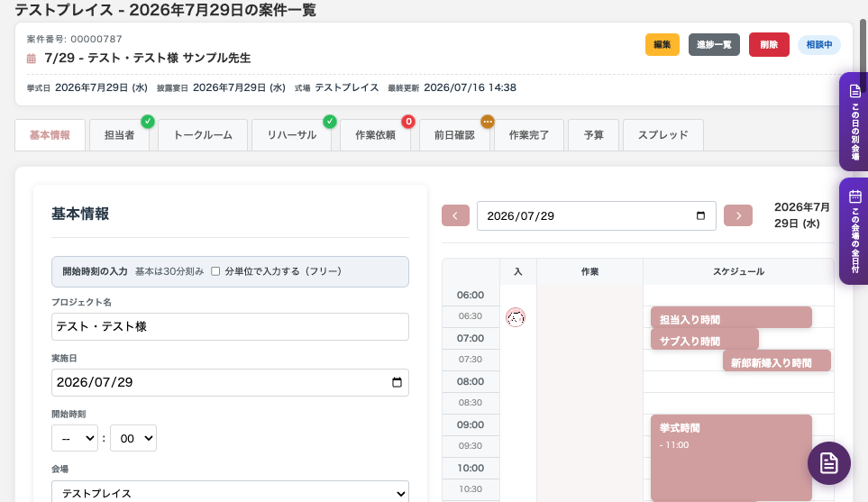Switch to the 基本情報 tab
Image resolution: width=868 pixels, height=502 pixels.
coord(50,135)
